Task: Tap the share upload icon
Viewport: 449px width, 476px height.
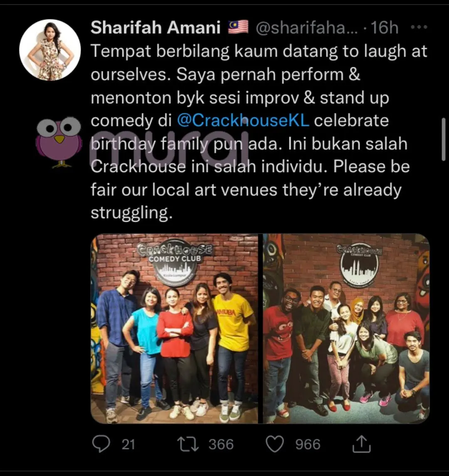Action: pos(361,444)
